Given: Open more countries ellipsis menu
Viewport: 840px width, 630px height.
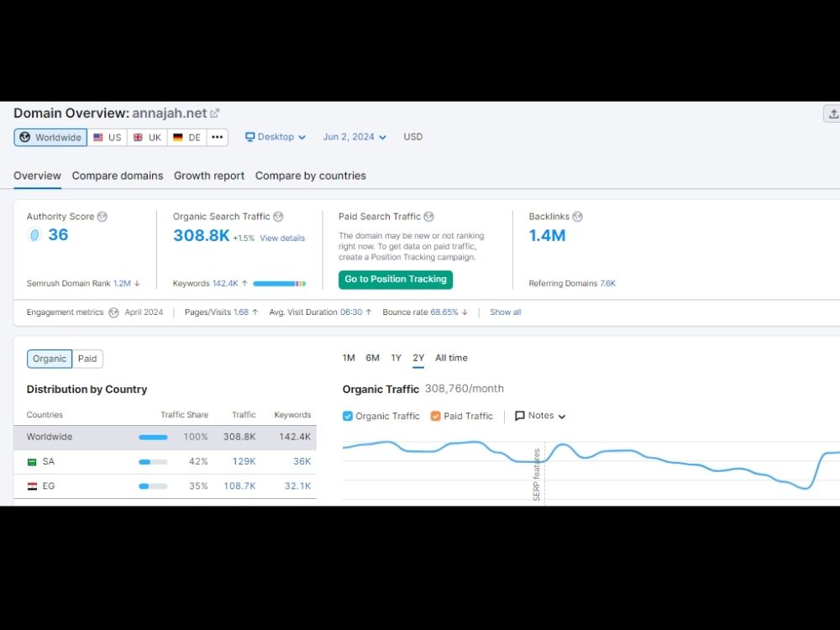Looking at the screenshot, I should [x=217, y=137].
